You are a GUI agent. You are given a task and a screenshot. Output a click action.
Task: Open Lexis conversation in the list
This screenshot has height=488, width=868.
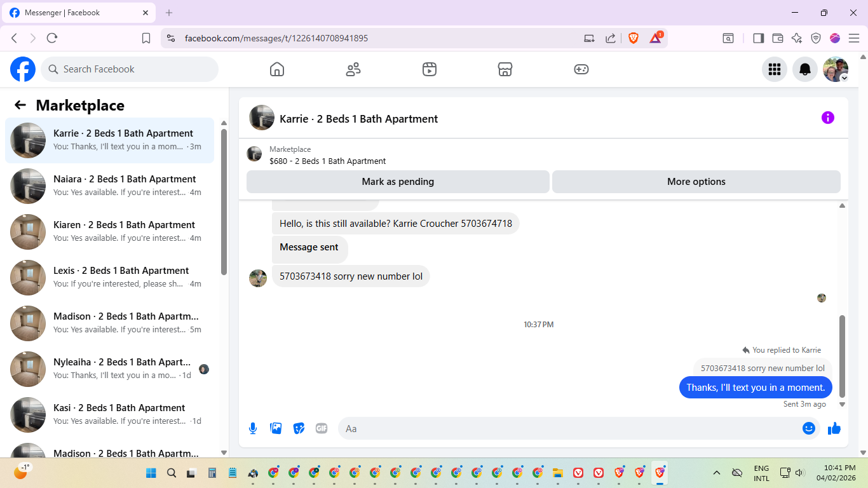tap(109, 278)
